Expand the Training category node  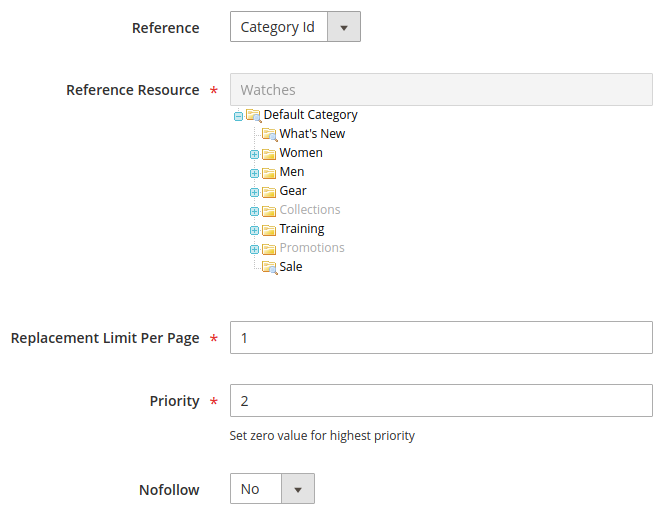tap(254, 230)
